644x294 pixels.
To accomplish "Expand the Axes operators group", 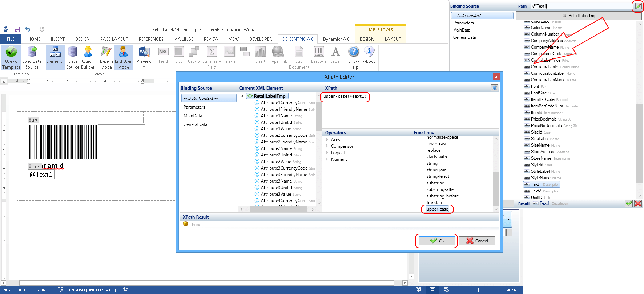I will click(327, 140).
